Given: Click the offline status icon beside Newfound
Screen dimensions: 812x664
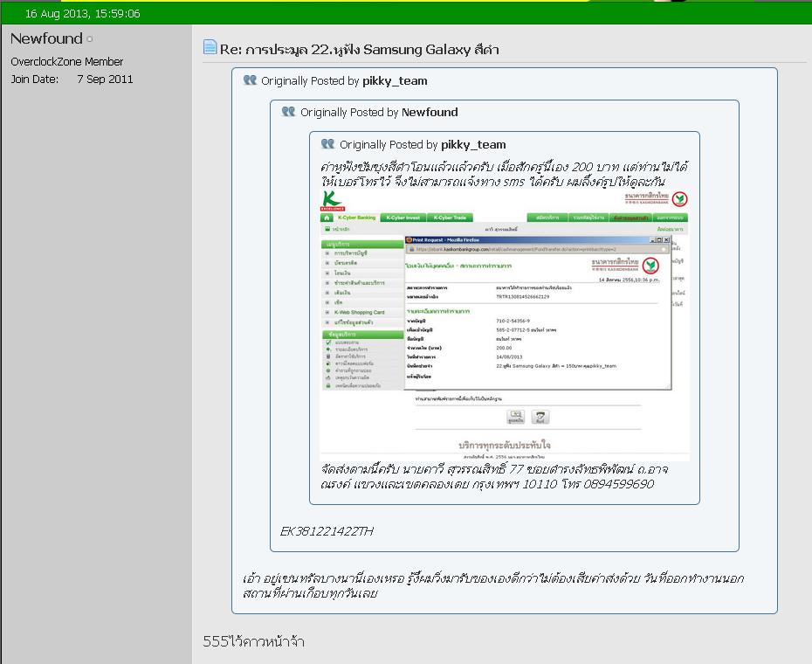Looking at the screenshot, I should [90, 38].
